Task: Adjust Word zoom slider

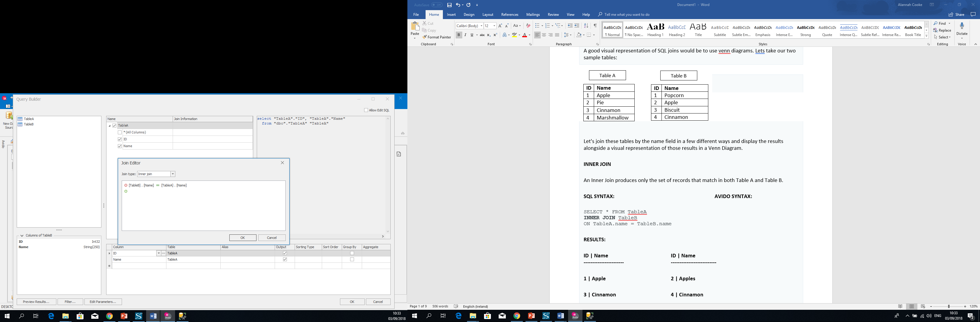Action: tap(949, 307)
